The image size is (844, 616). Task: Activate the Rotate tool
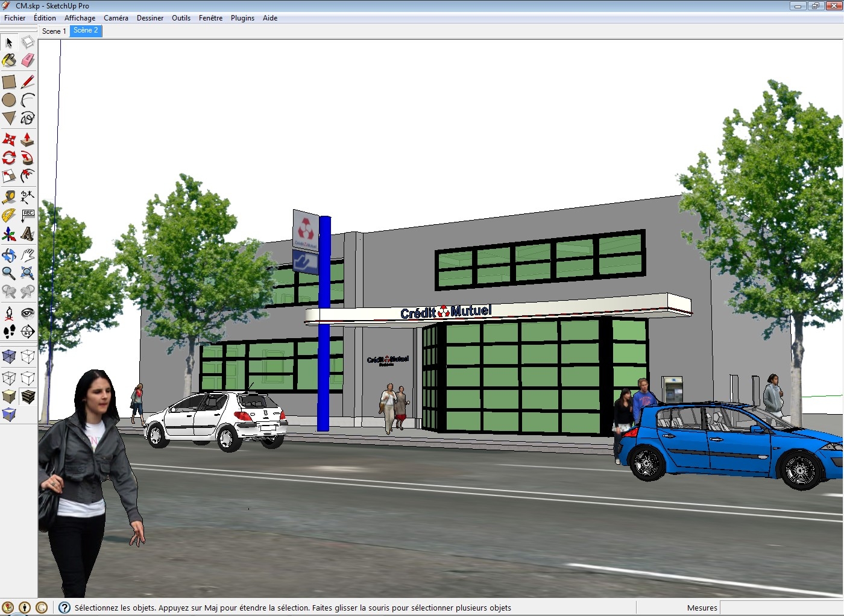tap(9, 158)
